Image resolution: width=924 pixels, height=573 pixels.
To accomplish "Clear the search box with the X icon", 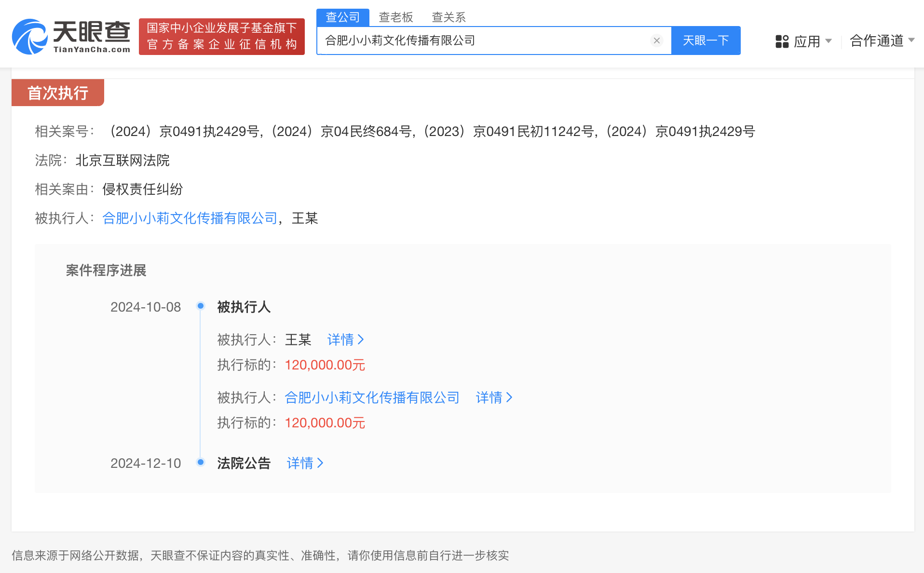I will pyautogui.click(x=656, y=41).
